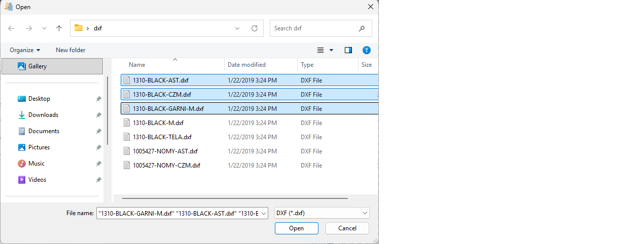This screenshot has height=244, width=644.
Task: Expand the view options dropdown
Action: [x=331, y=50]
